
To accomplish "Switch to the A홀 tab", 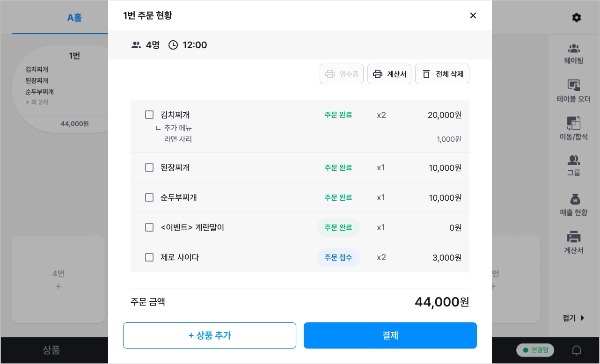I will click(74, 18).
